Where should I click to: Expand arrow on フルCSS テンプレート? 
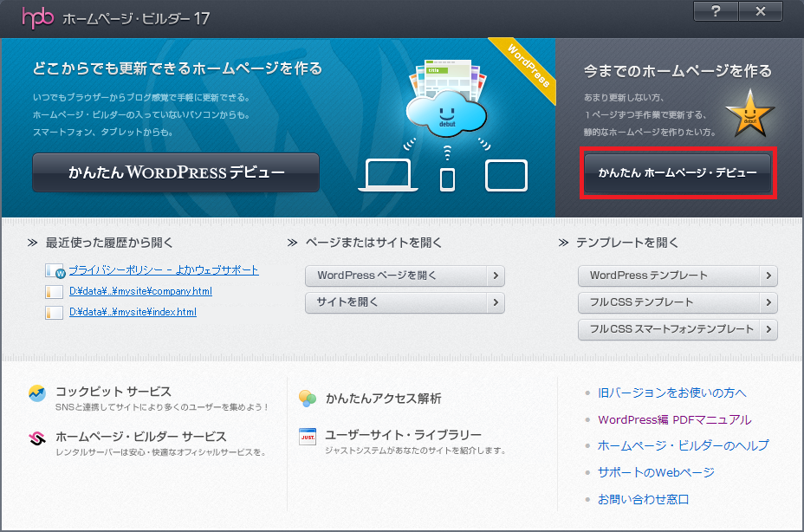(x=768, y=302)
